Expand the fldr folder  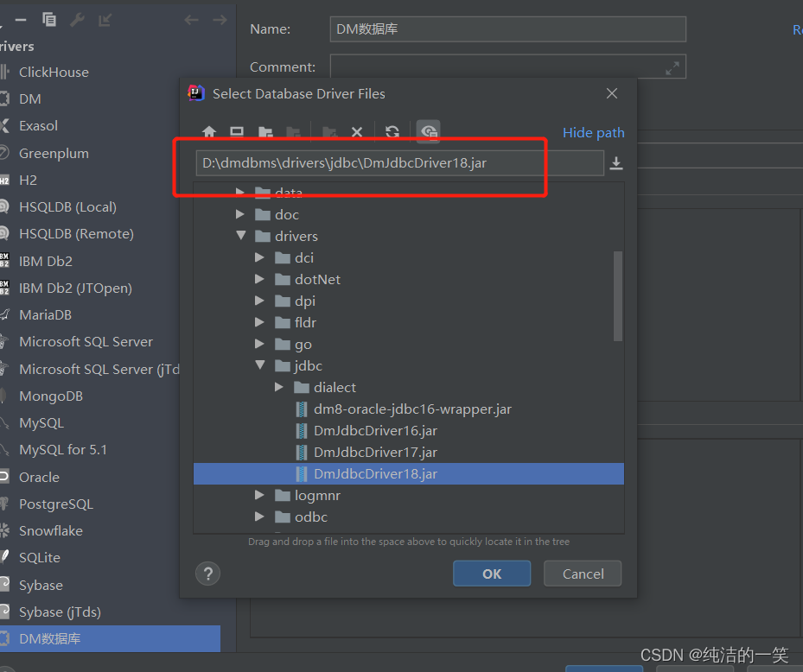[x=259, y=322]
